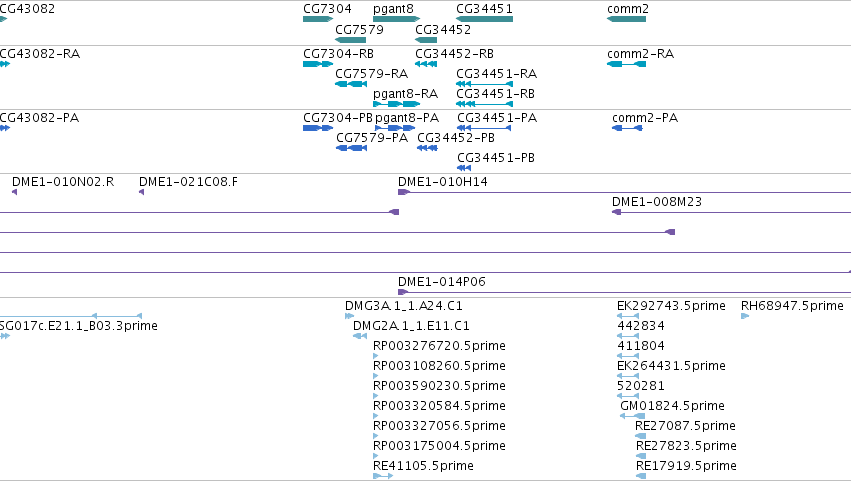Image resolution: width=851 pixels, height=481 pixels.
Task: Click the pgant8-RA transcript label
Action: [x=405, y=94]
